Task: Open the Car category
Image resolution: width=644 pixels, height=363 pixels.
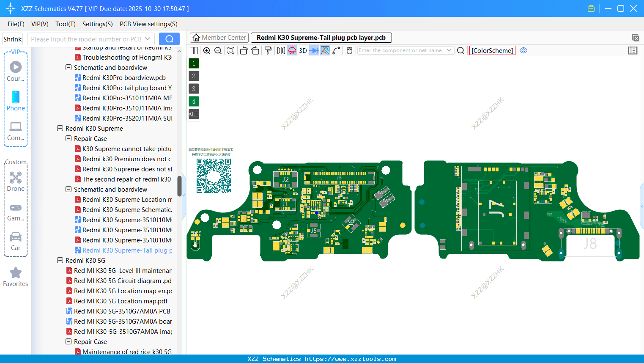Action: coord(16,241)
